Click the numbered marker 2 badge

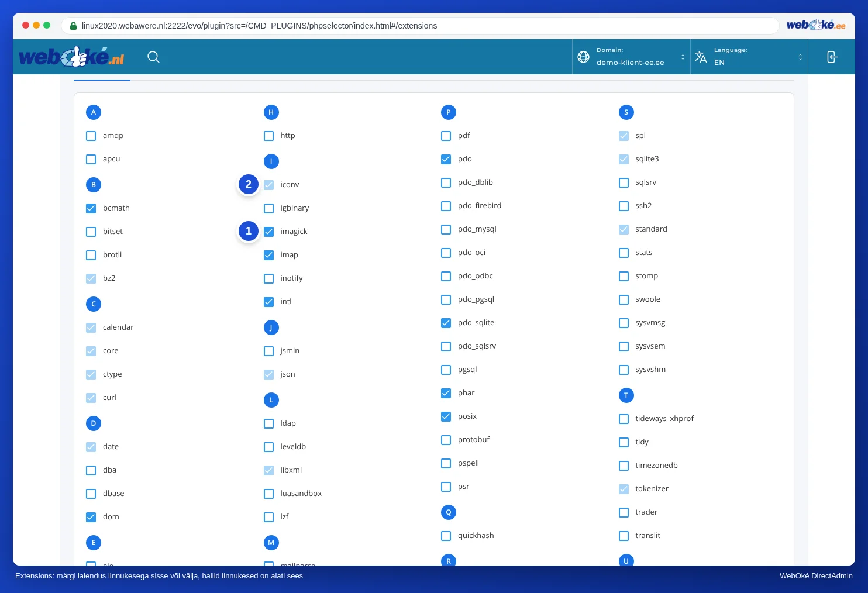[249, 184]
